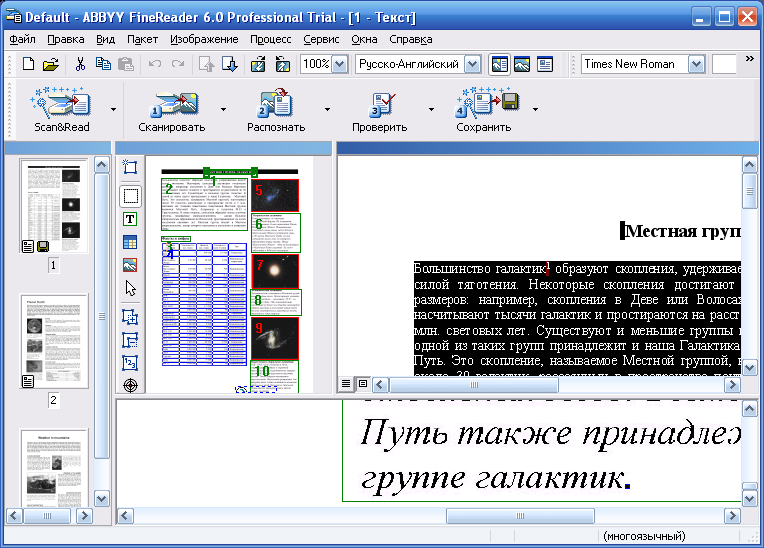Open the Вид menu
Screen dimensions: 764x548
[x=105, y=39]
